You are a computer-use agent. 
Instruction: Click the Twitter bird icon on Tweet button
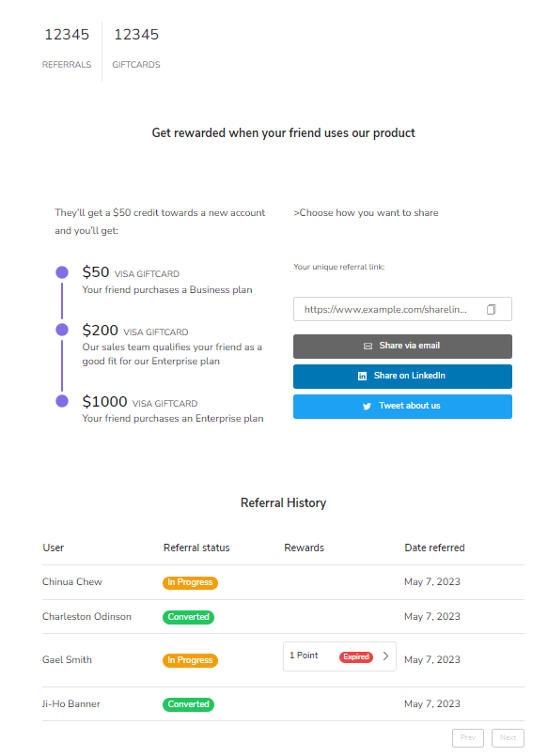(x=367, y=406)
